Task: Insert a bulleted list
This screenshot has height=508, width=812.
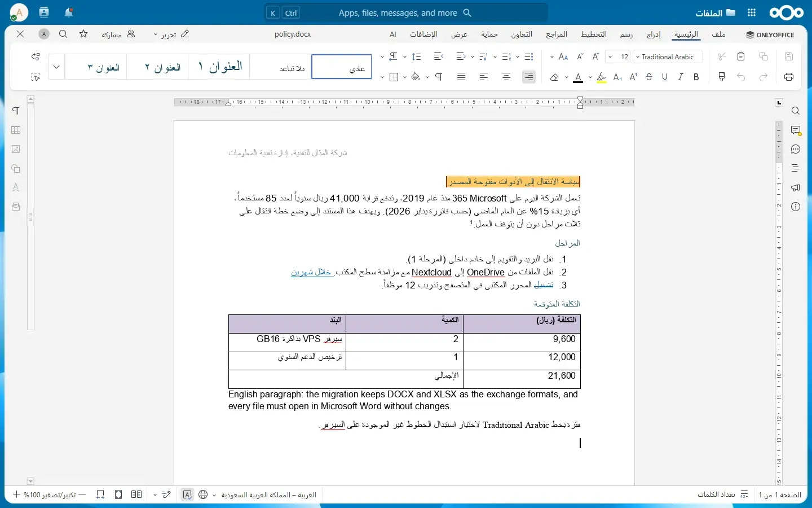Action: pos(529,56)
